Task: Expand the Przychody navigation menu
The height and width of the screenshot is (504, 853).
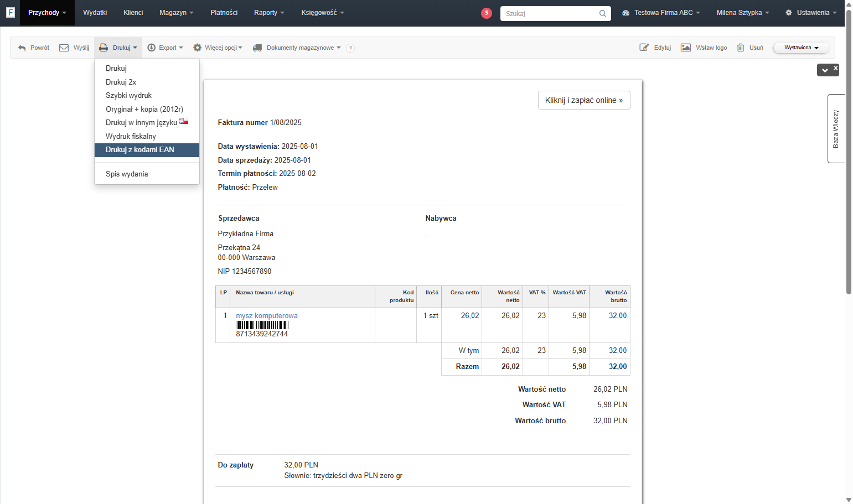Action: point(47,13)
